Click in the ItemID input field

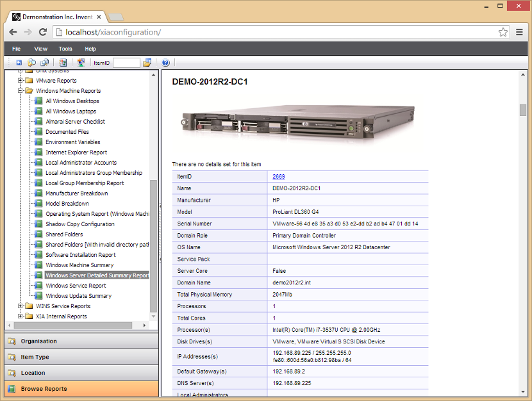[x=126, y=63]
